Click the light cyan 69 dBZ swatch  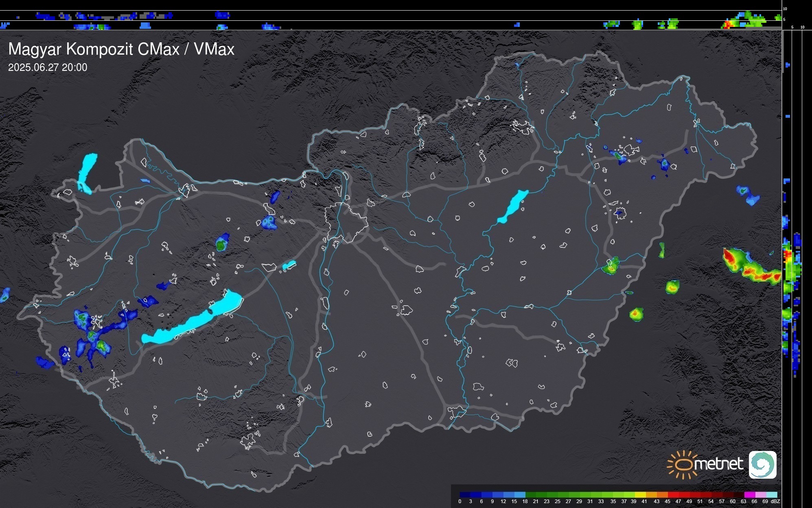pyautogui.click(x=771, y=495)
